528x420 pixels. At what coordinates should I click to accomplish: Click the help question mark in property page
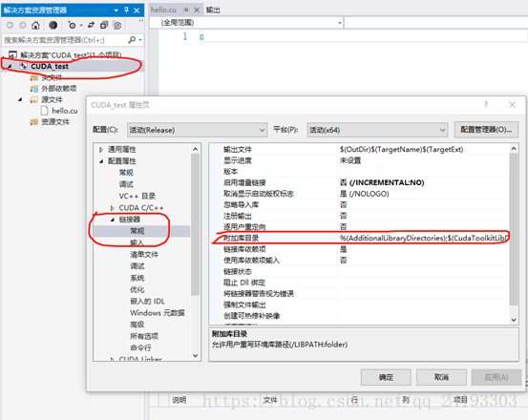486,105
